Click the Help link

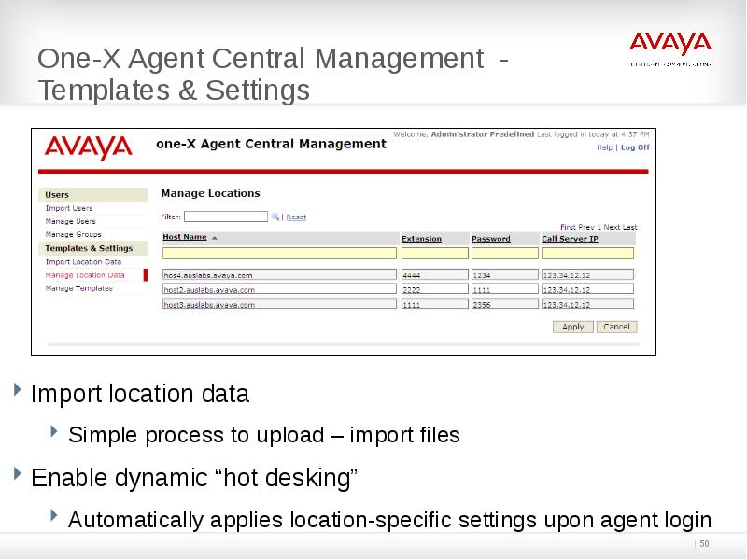[x=604, y=147]
